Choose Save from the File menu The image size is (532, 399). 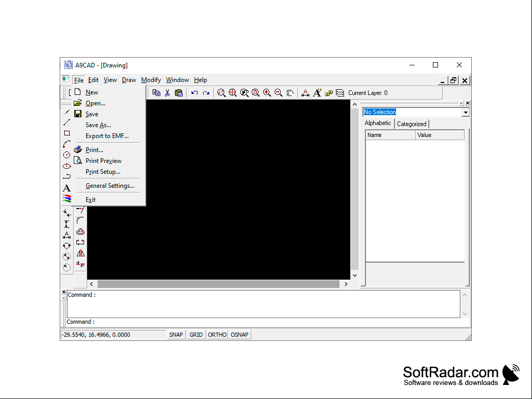(x=108, y=114)
